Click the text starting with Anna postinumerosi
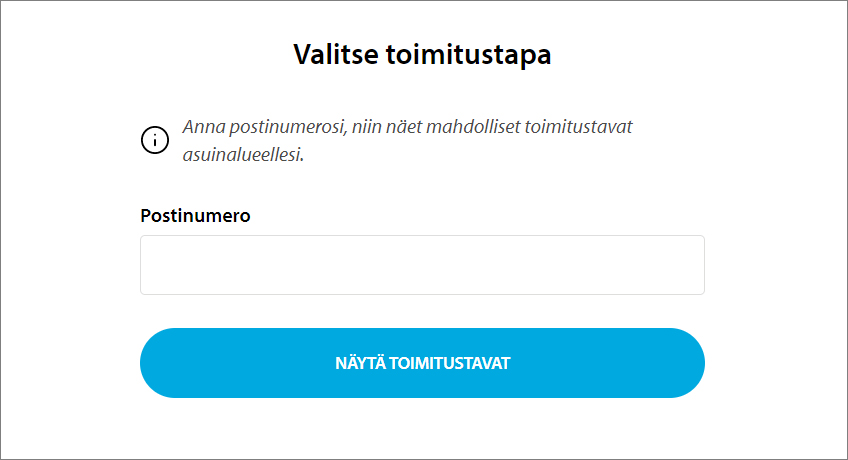848x460 pixels. [408, 128]
